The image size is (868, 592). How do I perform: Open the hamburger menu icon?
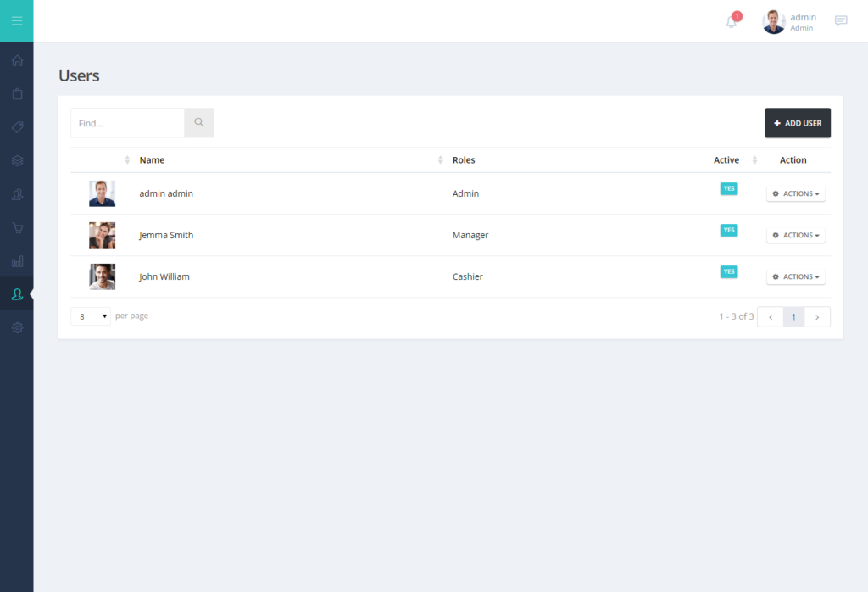click(17, 21)
